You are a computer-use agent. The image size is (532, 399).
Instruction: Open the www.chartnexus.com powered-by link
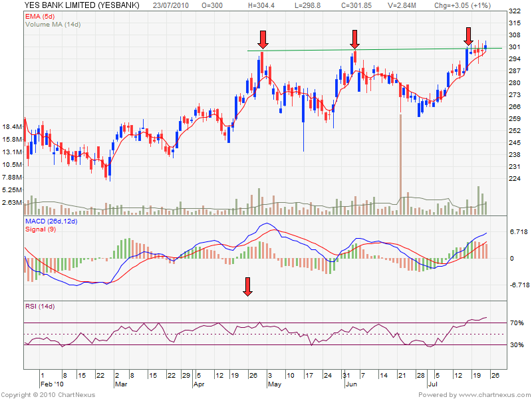tap(493, 394)
